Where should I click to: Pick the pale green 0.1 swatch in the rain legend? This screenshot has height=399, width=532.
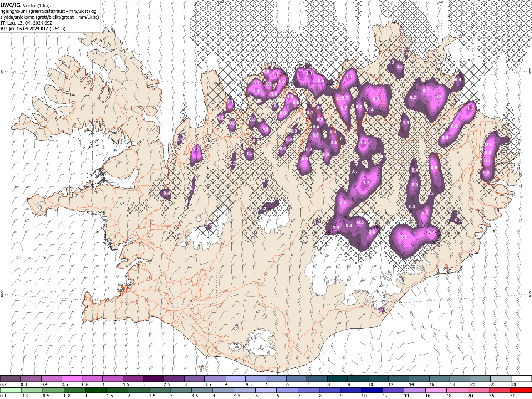[11, 390]
